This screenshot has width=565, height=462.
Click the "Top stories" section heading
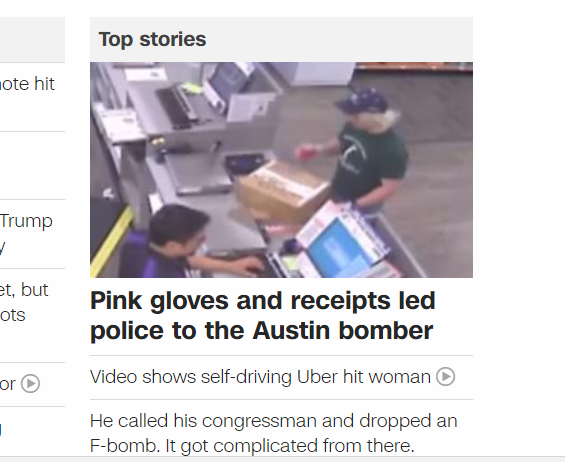pos(152,39)
